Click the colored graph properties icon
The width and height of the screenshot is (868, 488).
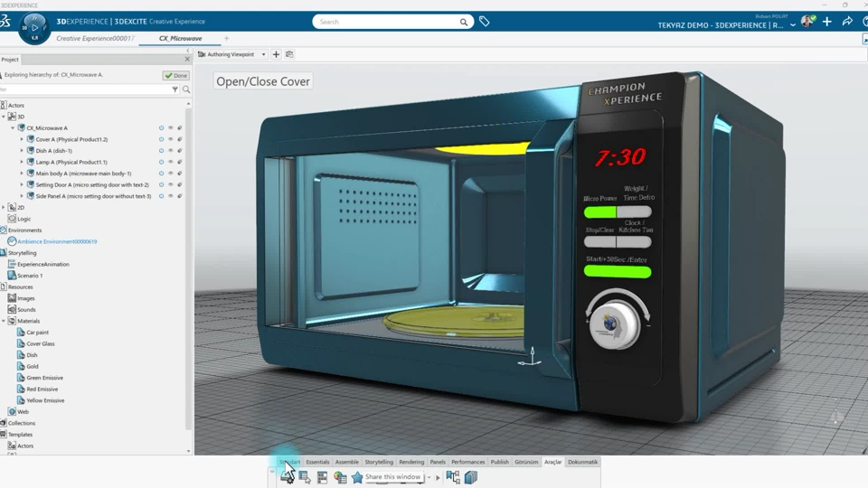coord(340,477)
